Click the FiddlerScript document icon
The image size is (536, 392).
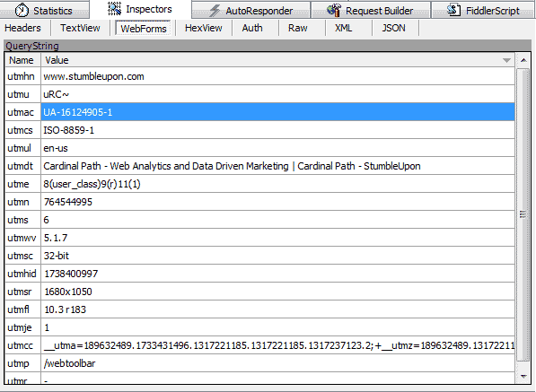454,10
